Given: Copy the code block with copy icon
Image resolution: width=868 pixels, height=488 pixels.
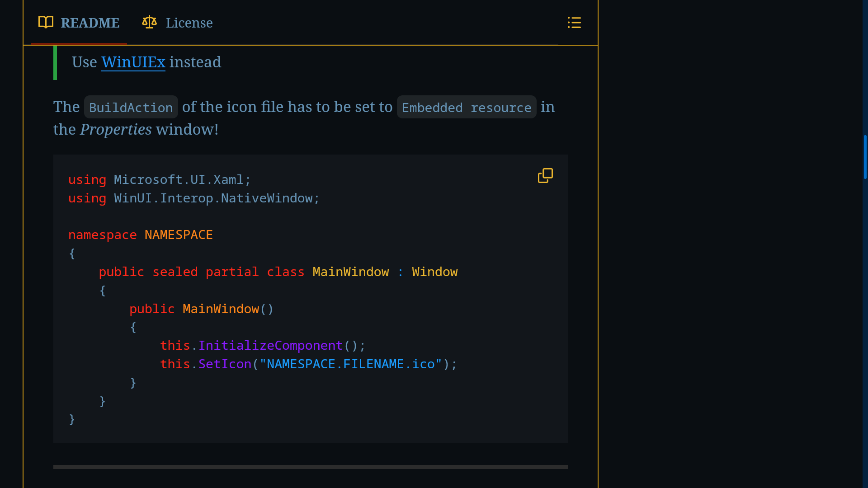Looking at the screenshot, I should click(545, 176).
